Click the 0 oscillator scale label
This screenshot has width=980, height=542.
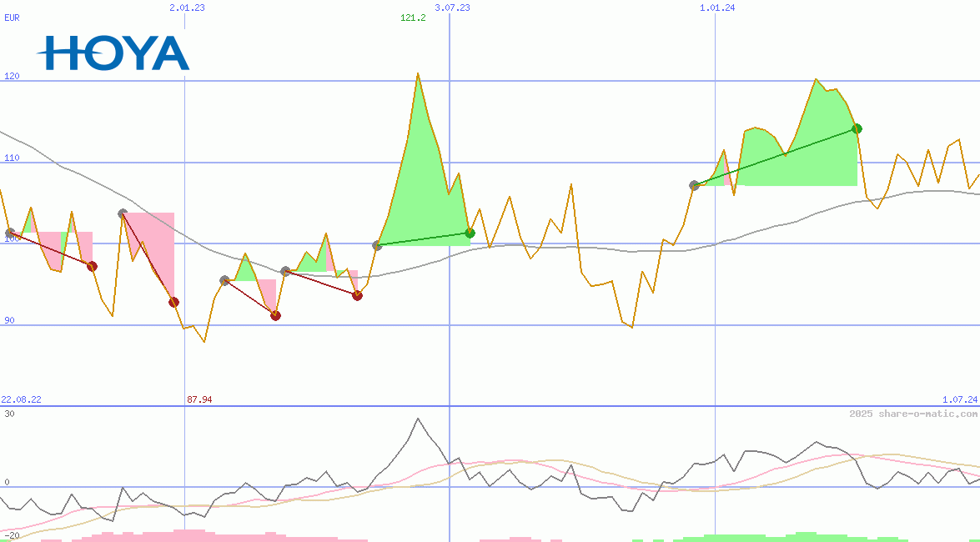click(x=7, y=482)
